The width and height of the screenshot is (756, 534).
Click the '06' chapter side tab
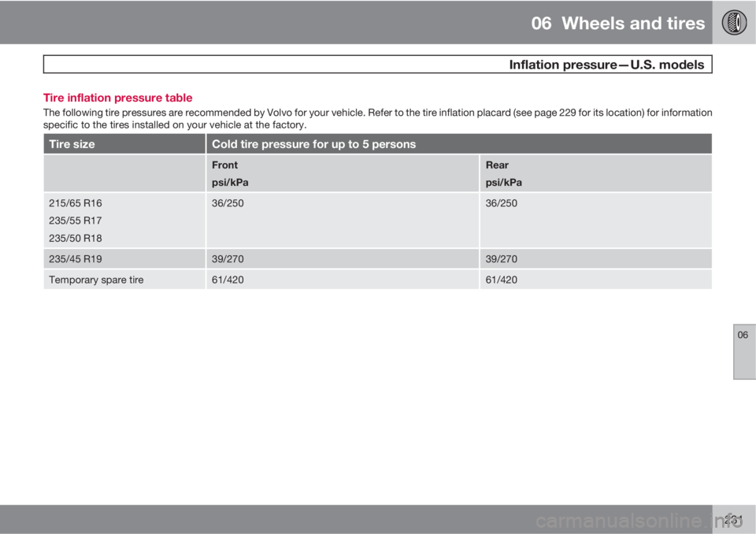pyautogui.click(x=744, y=351)
